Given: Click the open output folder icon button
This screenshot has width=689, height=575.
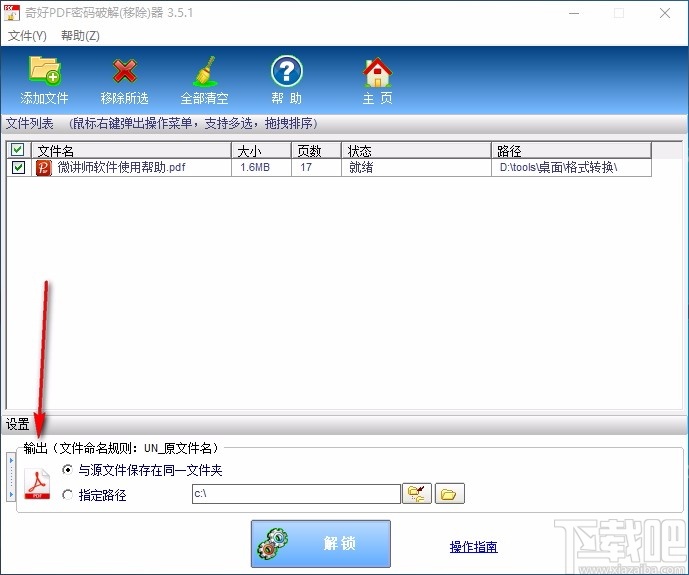Looking at the screenshot, I should coord(449,494).
